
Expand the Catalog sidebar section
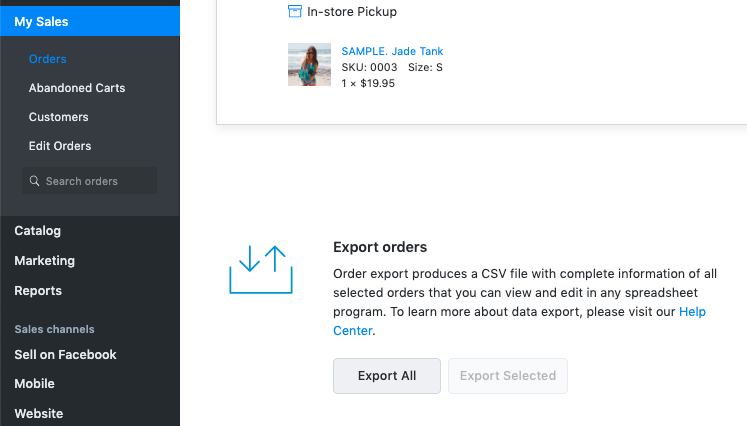click(x=38, y=231)
